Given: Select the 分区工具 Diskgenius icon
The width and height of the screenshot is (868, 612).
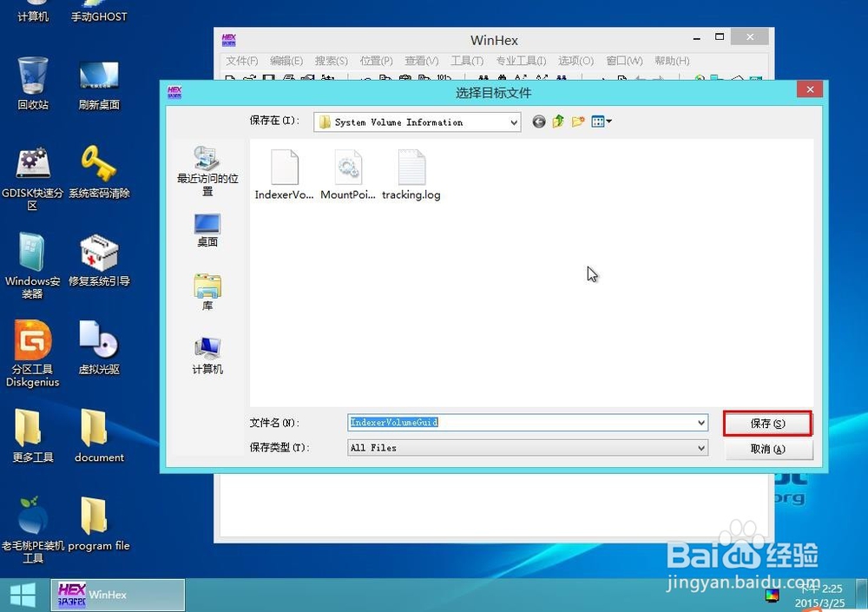Looking at the screenshot, I should 33,353.
